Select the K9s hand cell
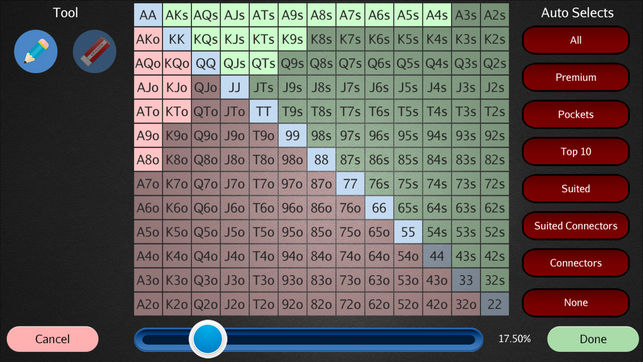The image size is (643, 362). click(292, 39)
